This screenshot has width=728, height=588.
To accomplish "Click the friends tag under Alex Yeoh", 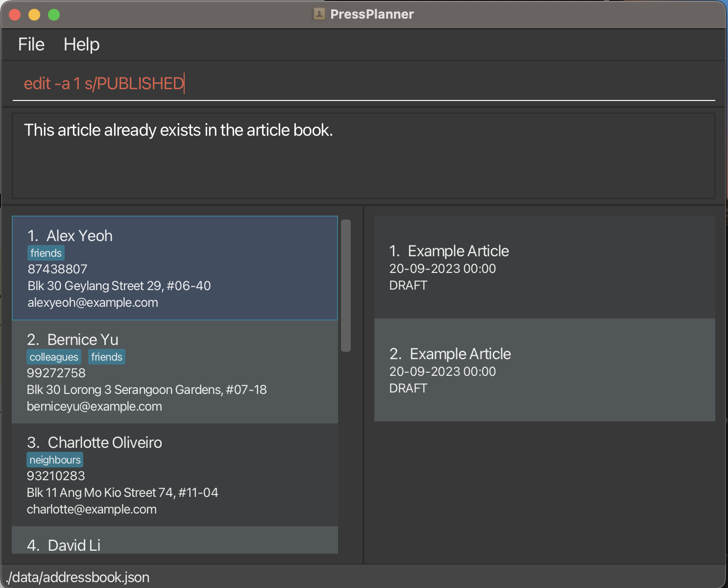I will (x=46, y=253).
